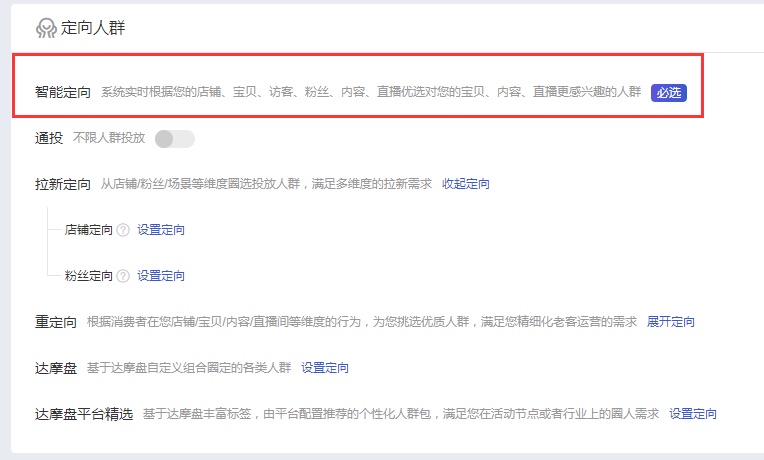
Task: Select the 通投 label
Action: click(x=49, y=138)
